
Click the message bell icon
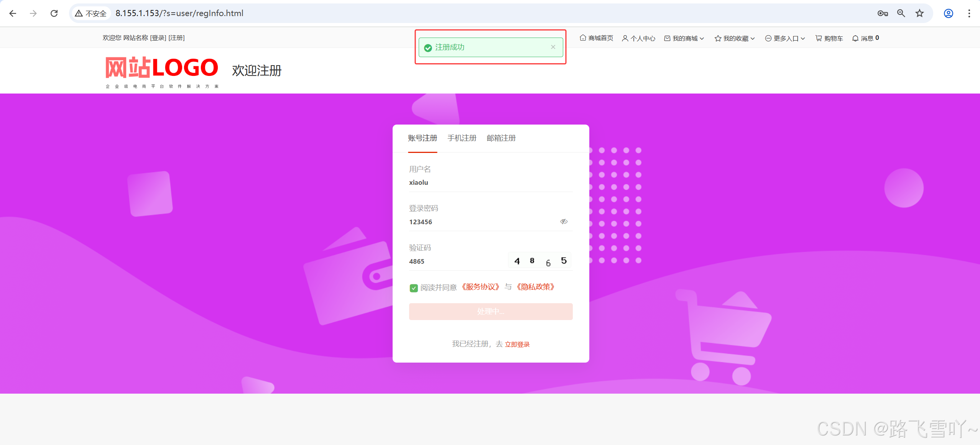pyautogui.click(x=855, y=38)
